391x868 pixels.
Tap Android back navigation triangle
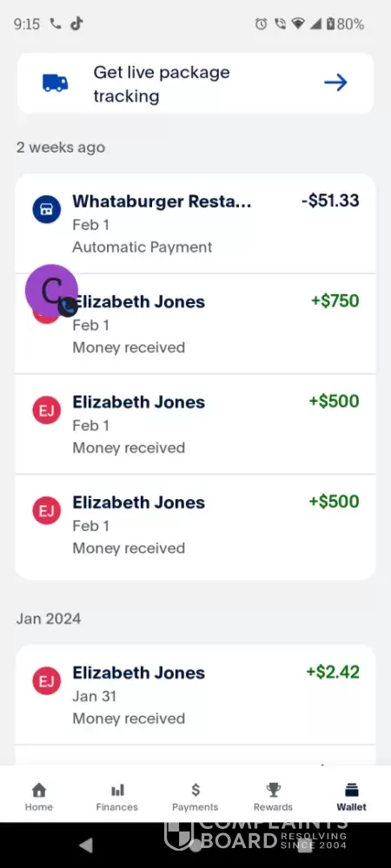85,845
